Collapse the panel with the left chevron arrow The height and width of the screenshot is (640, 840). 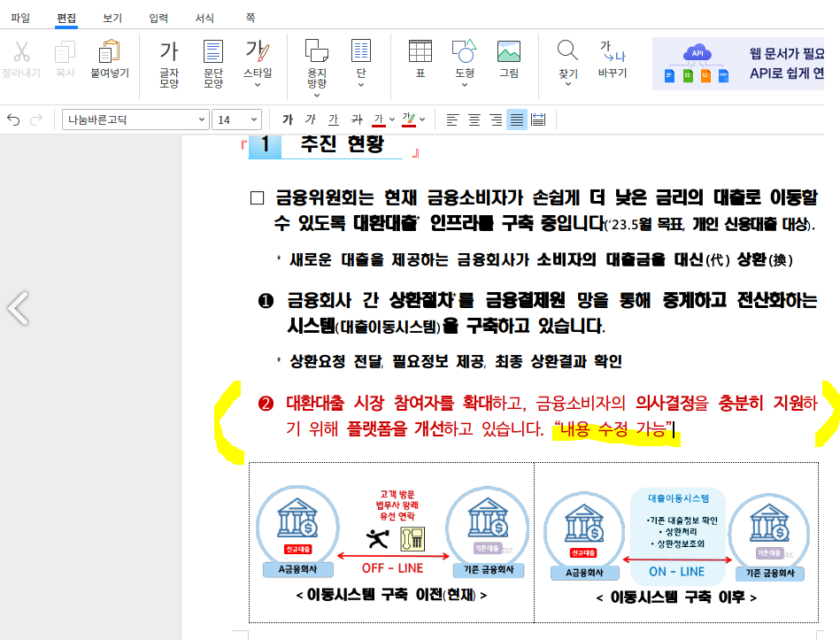tap(18, 308)
